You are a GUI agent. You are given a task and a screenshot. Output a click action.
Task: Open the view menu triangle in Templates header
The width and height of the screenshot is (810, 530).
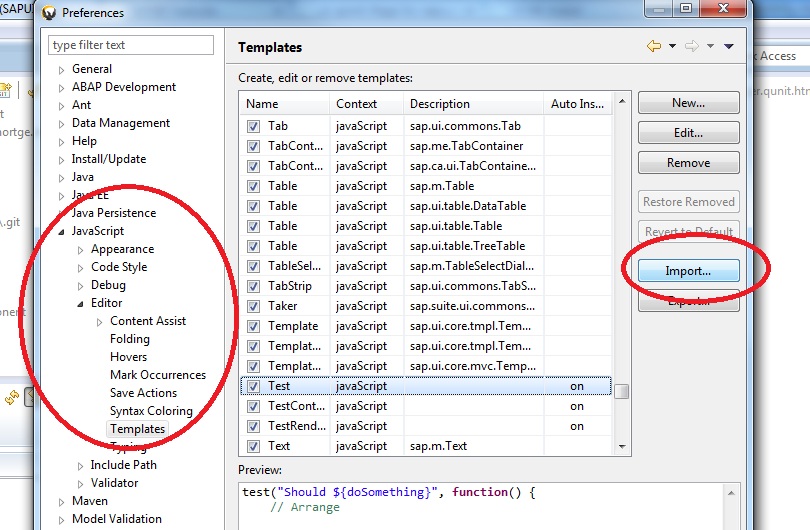(x=729, y=46)
